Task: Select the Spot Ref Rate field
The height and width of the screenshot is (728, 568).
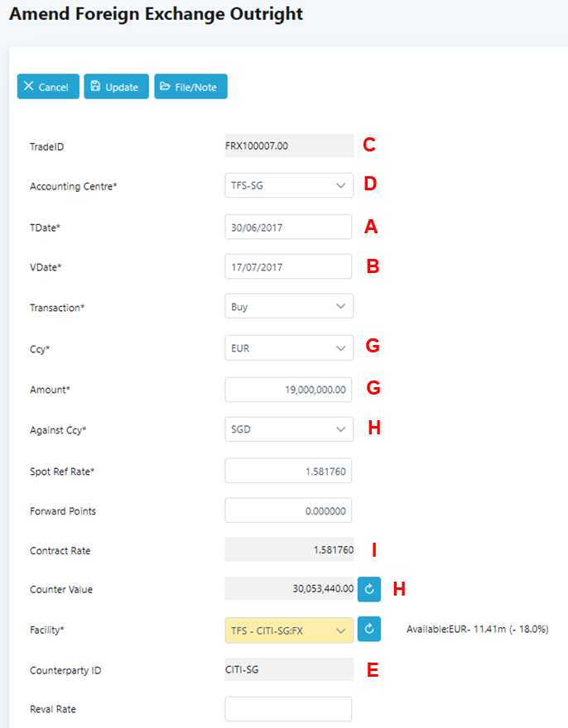Action: 288,470
